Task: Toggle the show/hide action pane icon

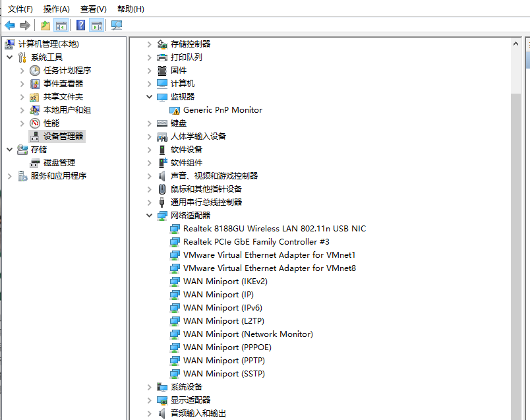Action: 97,25
